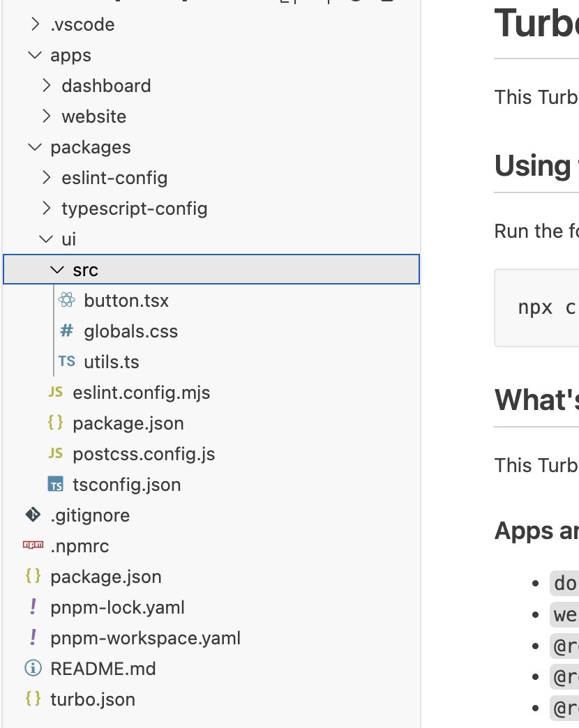Screen dimensions: 579x728
Task: Open the root-level package.json file
Action: click(106, 577)
